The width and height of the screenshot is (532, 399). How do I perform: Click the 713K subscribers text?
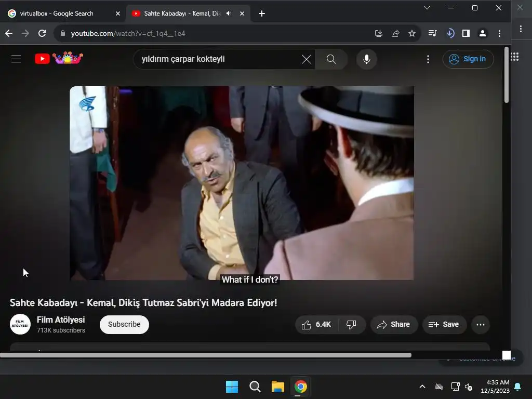pos(61,330)
